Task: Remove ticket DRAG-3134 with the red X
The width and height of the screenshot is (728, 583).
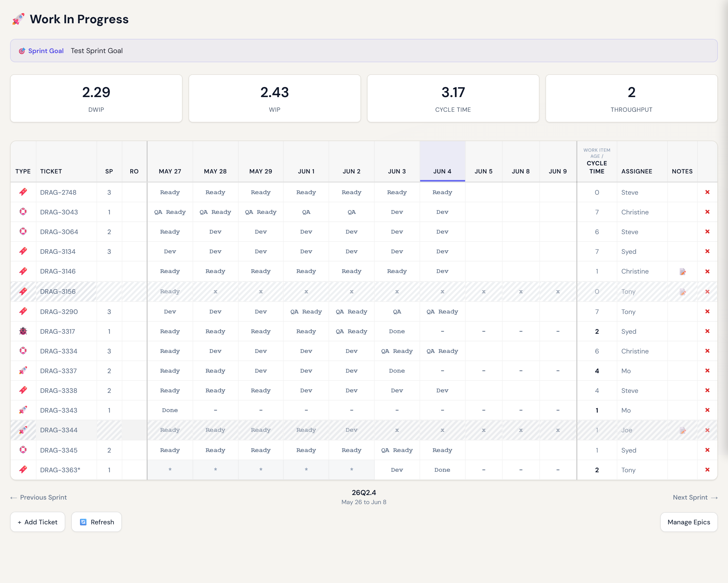Action: 707,251
